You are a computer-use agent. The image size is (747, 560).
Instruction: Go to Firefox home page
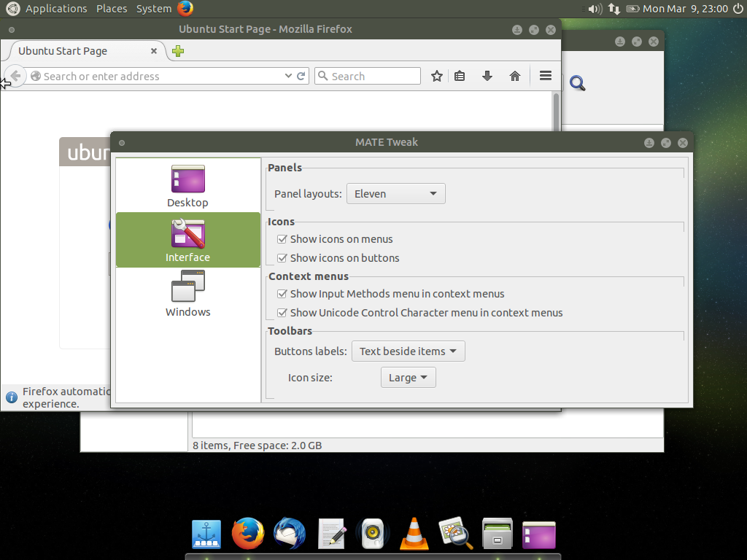coord(515,76)
